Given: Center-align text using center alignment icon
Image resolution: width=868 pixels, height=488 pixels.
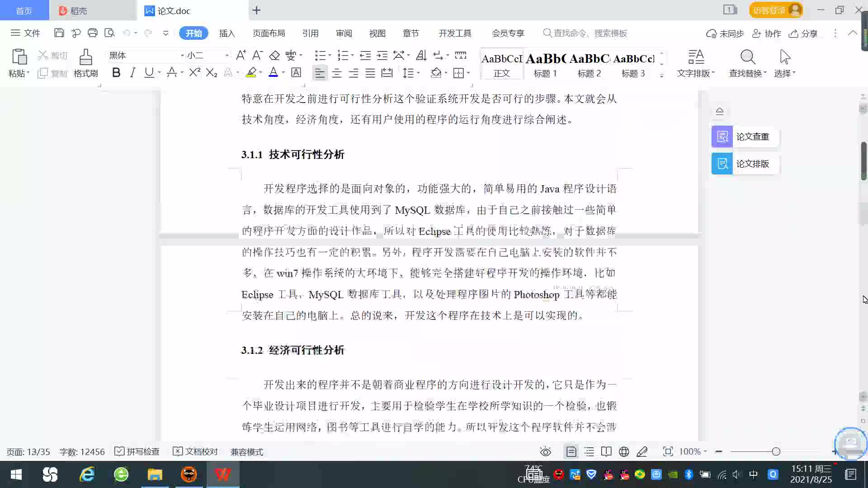Looking at the screenshot, I should point(337,73).
